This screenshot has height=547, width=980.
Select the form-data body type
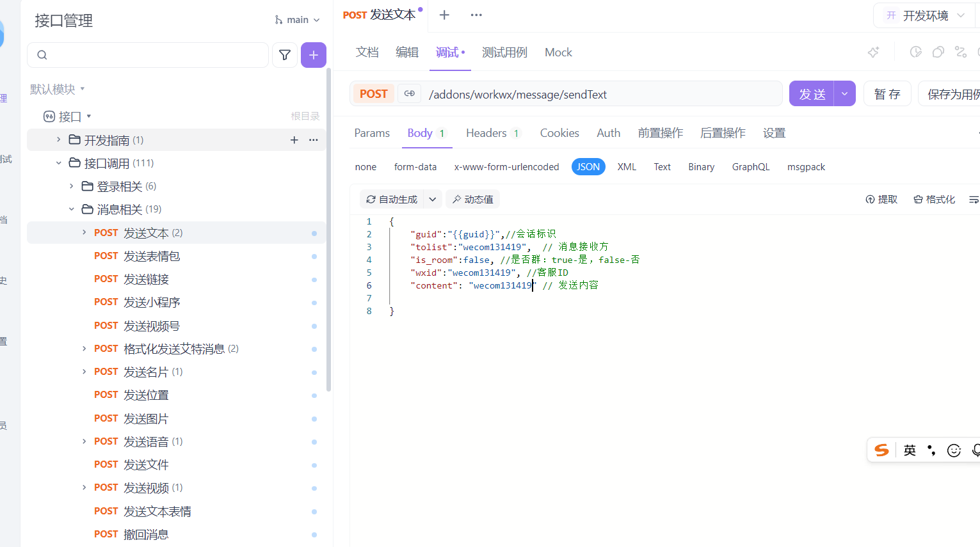tap(415, 167)
